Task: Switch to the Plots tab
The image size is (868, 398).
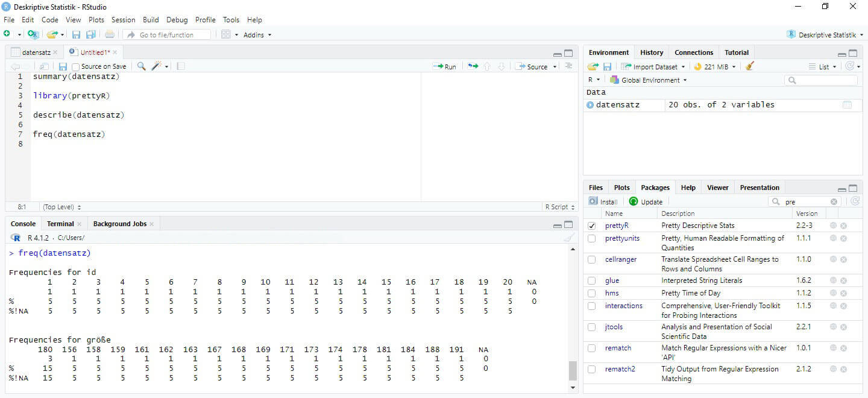Action: click(621, 188)
